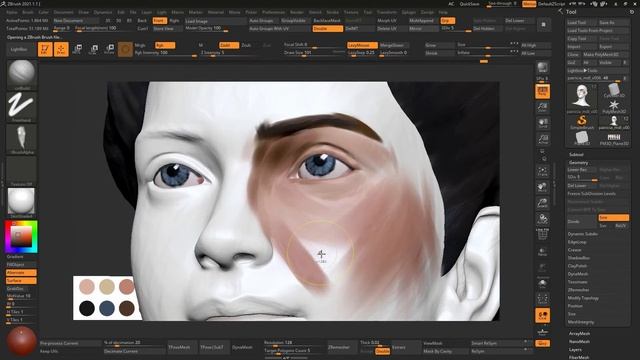
Task: Activate the Draw mode button
Action: pos(61,49)
